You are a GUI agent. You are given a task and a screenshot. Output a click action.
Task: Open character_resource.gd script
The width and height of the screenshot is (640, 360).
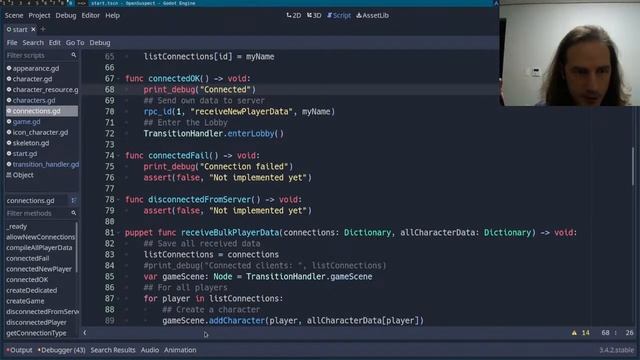pyautogui.click(x=42, y=89)
